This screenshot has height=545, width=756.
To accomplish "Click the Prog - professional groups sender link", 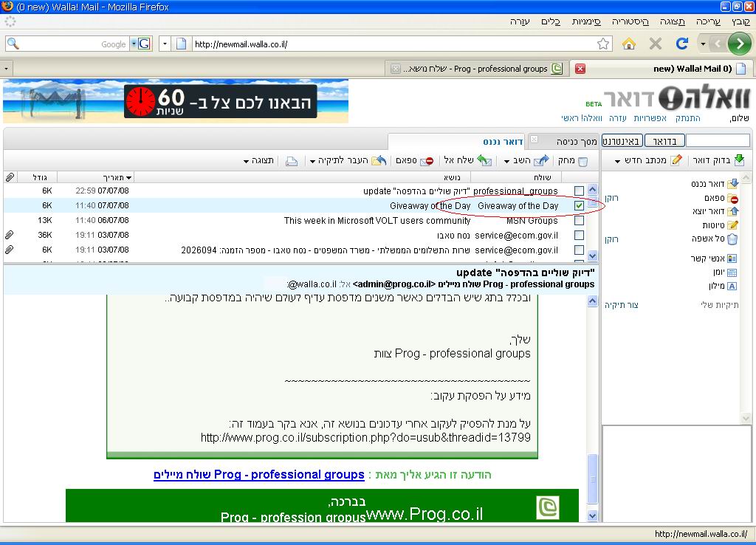I will 259,475.
